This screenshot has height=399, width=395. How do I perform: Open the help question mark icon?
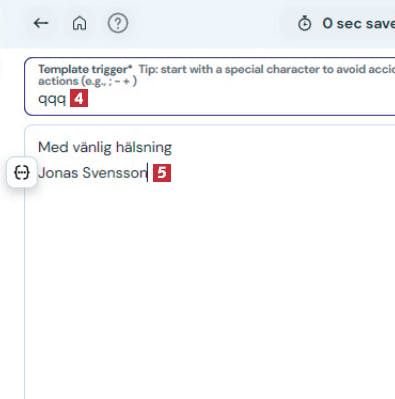point(118,23)
